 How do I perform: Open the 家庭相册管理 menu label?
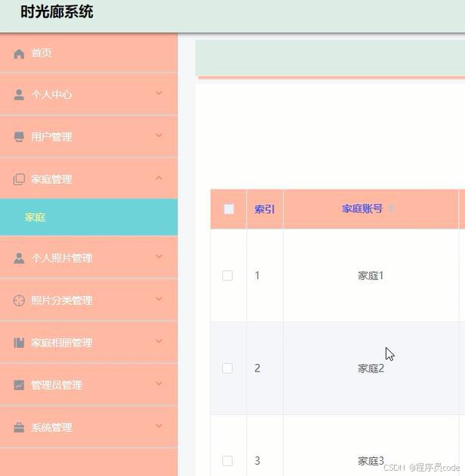pyautogui.click(x=61, y=343)
